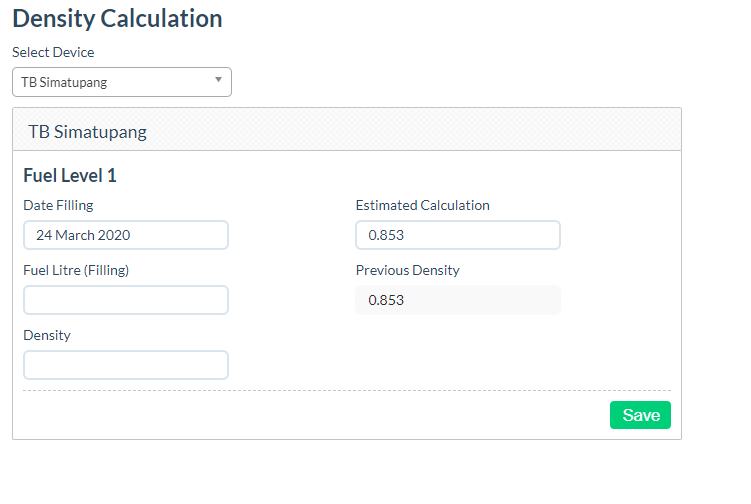Screen dimensions: 751x504
Task: Select the Fuel Level 1 heading
Action: coord(70,176)
